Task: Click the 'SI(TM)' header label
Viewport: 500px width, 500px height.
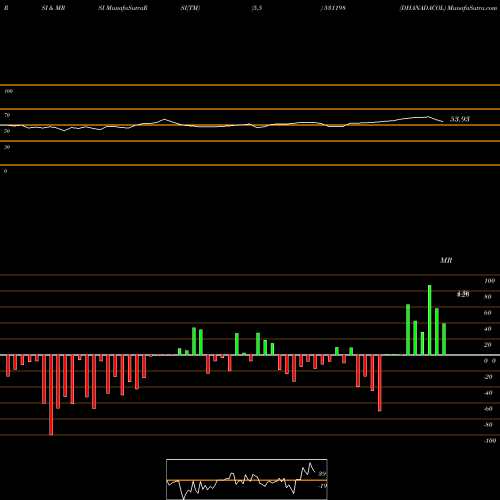Action: [x=190, y=8]
